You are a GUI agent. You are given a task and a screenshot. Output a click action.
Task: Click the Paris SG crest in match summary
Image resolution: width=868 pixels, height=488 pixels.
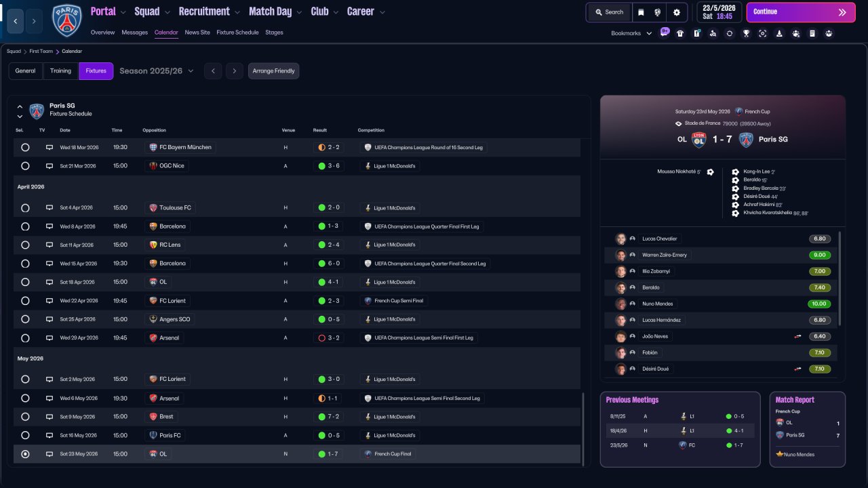pyautogui.click(x=746, y=140)
